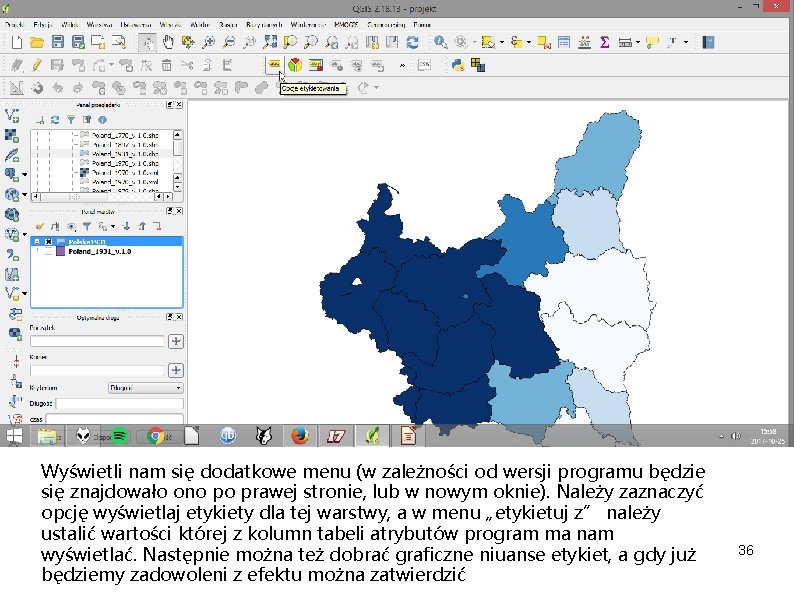This screenshot has width=794, height=595.
Task: Click the browser panel vertical scrollbar
Action: click(177, 162)
